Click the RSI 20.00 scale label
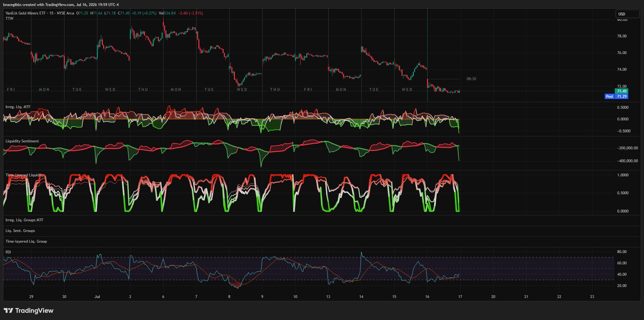644x320 pixels. [x=622, y=286]
